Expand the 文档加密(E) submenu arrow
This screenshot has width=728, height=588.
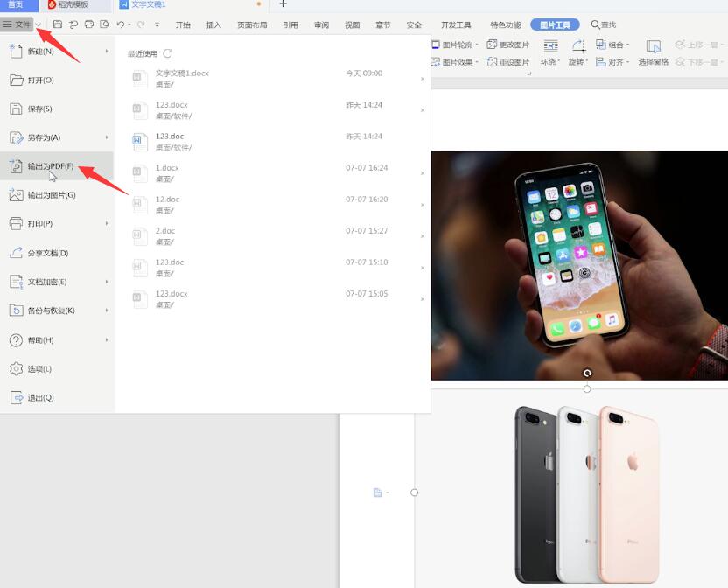pyautogui.click(x=107, y=282)
